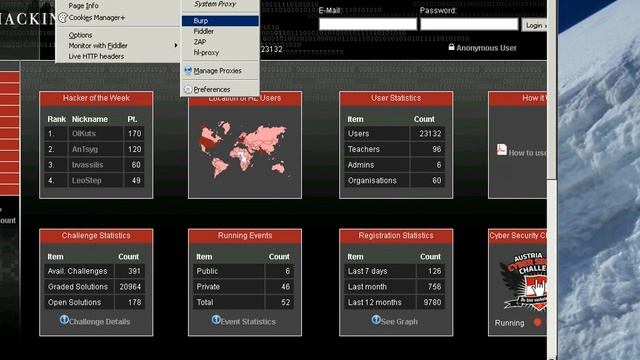This screenshot has height=360, width=640.
Task: Click the Teachers row in User Statistics
Action: 395,149
